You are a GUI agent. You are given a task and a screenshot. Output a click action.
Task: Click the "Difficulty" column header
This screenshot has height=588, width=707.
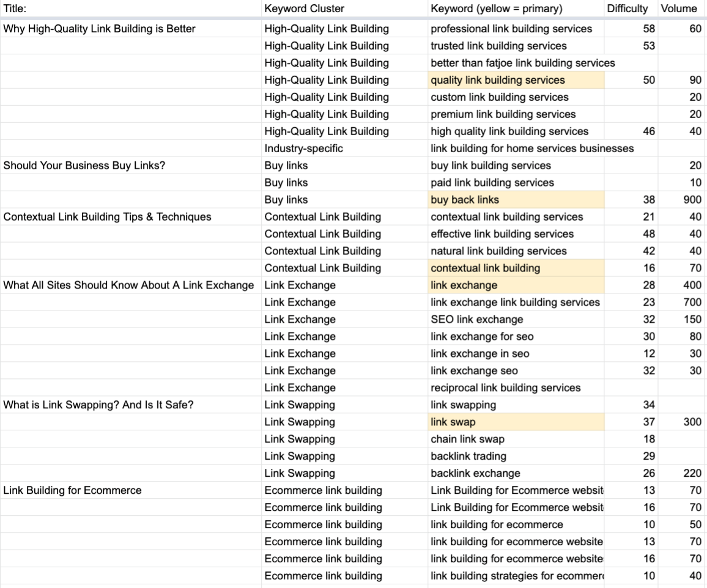[627, 9]
